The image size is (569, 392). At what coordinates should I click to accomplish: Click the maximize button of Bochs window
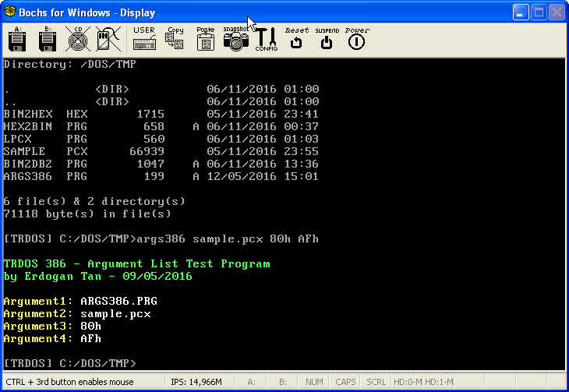point(539,12)
